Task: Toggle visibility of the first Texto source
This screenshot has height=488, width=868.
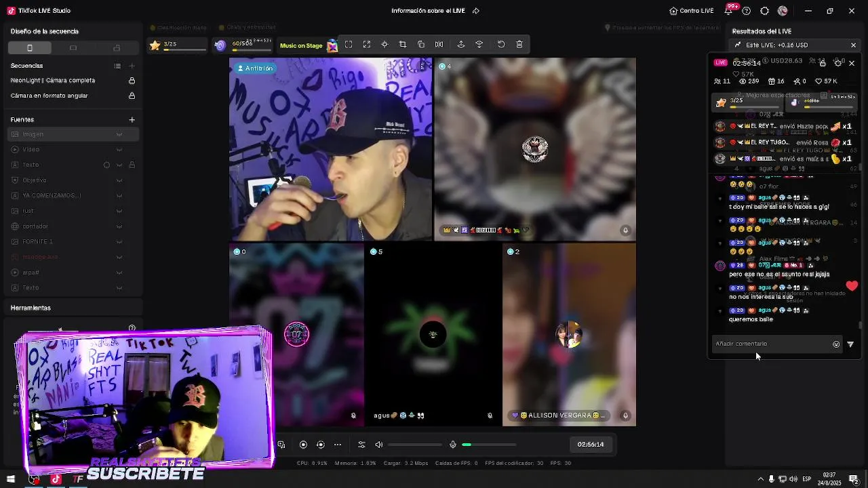Action: tap(119, 165)
